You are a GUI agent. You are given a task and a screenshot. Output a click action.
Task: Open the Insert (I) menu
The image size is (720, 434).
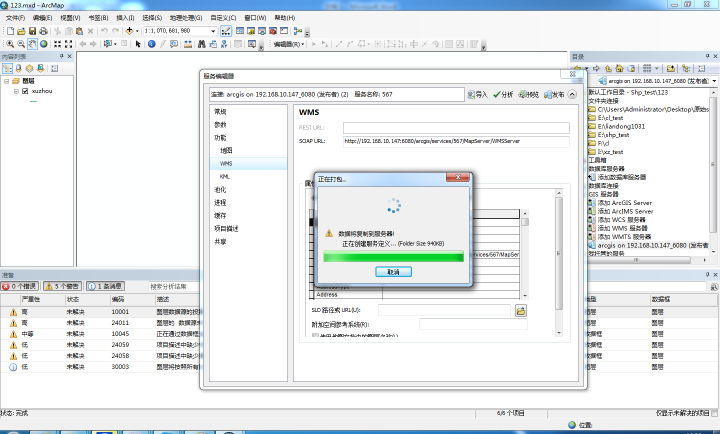pos(125,18)
